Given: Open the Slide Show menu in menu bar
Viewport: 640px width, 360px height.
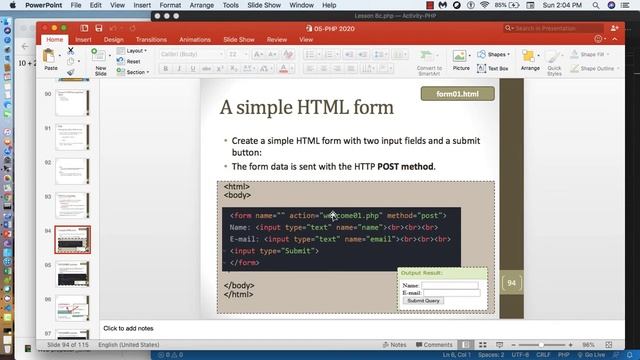Looking at the screenshot, I should (x=264, y=5).
